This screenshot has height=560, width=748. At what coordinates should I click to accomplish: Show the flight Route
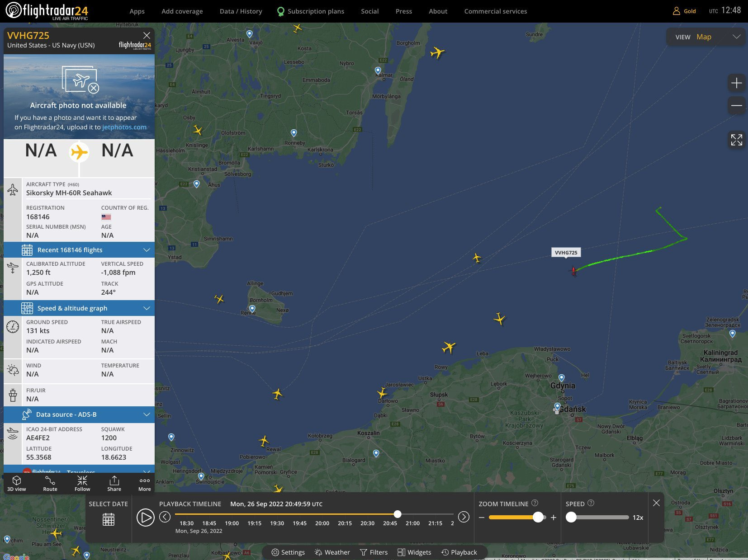[50, 483]
